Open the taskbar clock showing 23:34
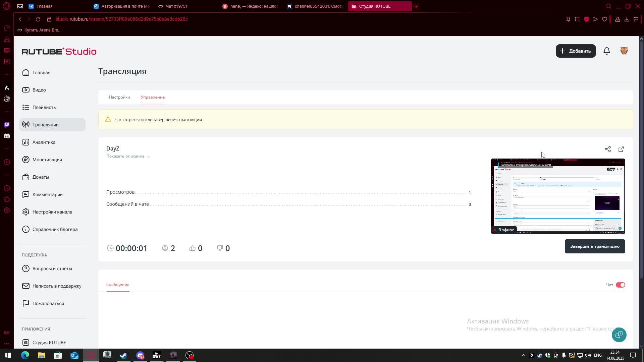This screenshot has width=644, height=362. coord(615,355)
